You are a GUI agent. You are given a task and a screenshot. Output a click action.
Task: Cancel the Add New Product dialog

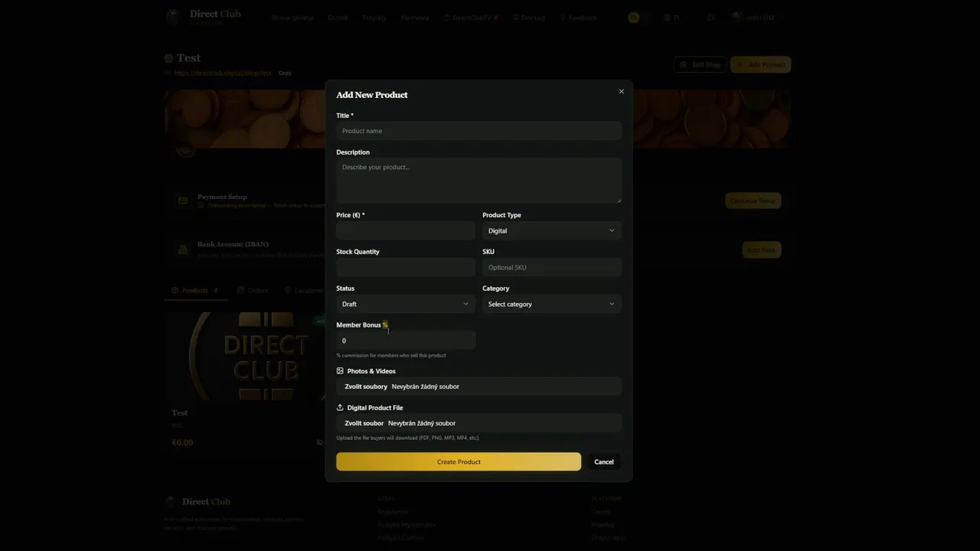click(604, 461)
